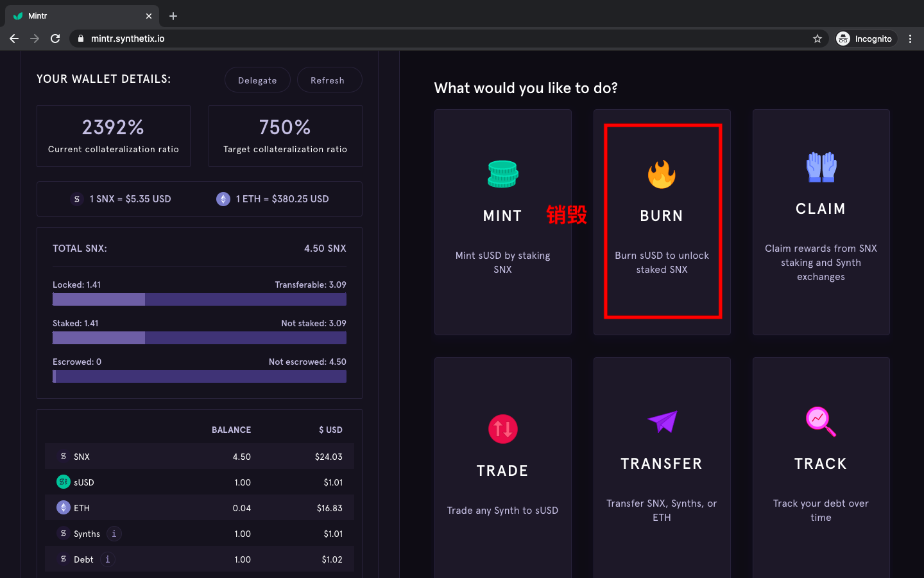The image size is (924, 578).
Task: Open the BURN action card
Action: coord(662,222)
